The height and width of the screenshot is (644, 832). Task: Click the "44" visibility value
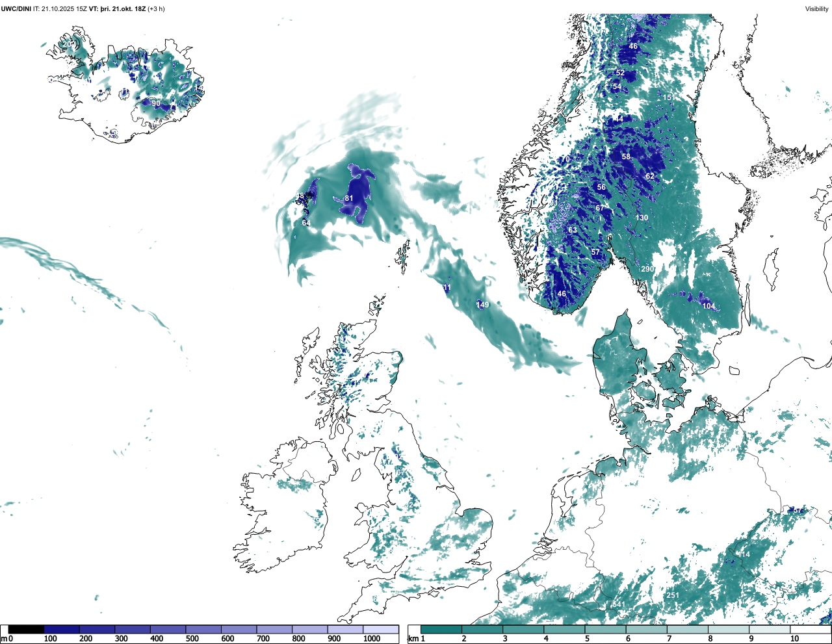(619, 119)
